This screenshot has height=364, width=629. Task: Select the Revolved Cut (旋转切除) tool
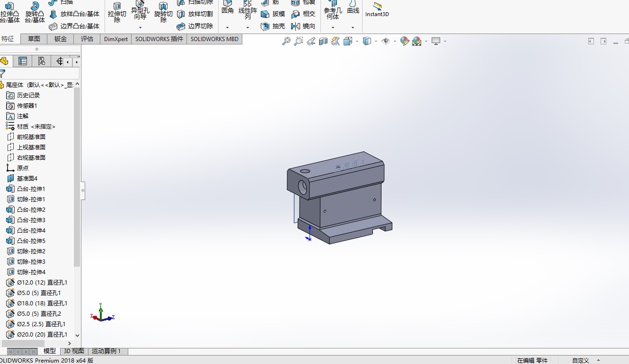tap(163, 12)
